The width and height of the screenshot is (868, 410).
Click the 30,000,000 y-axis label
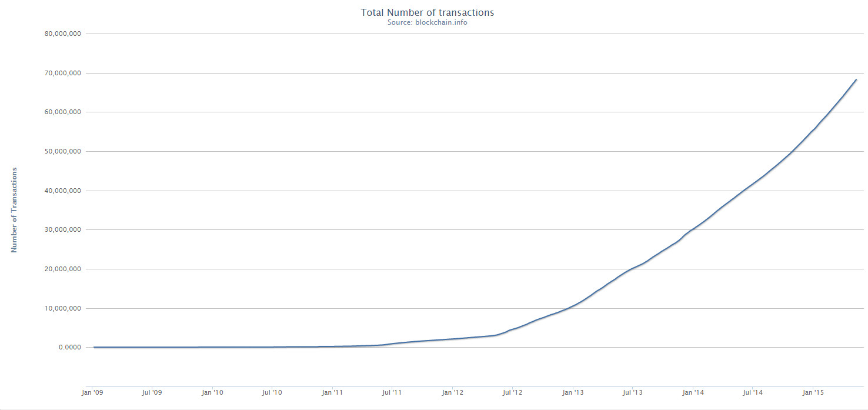pyautogui.click(x=62, y=230)
